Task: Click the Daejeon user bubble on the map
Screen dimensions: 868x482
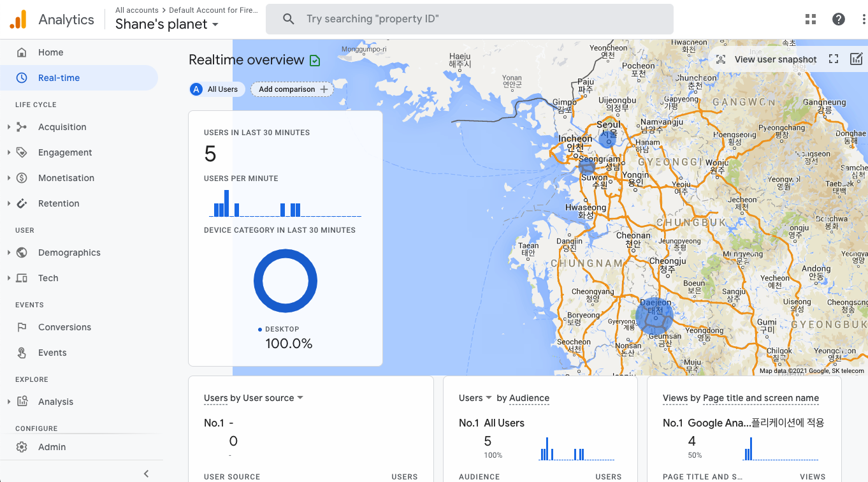Action: click(655, 316)
